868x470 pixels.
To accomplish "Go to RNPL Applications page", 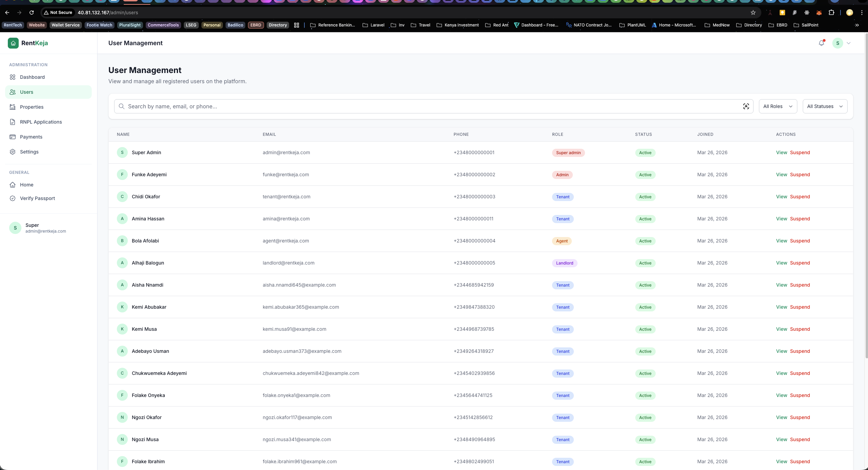I will pos(41,122).
